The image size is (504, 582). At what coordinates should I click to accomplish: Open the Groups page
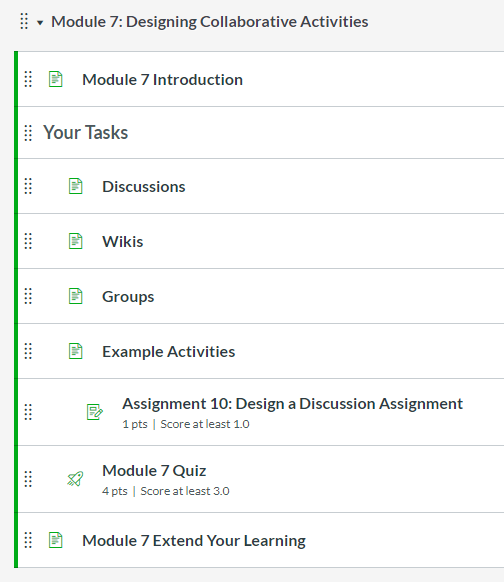click(x=128, y=297)
